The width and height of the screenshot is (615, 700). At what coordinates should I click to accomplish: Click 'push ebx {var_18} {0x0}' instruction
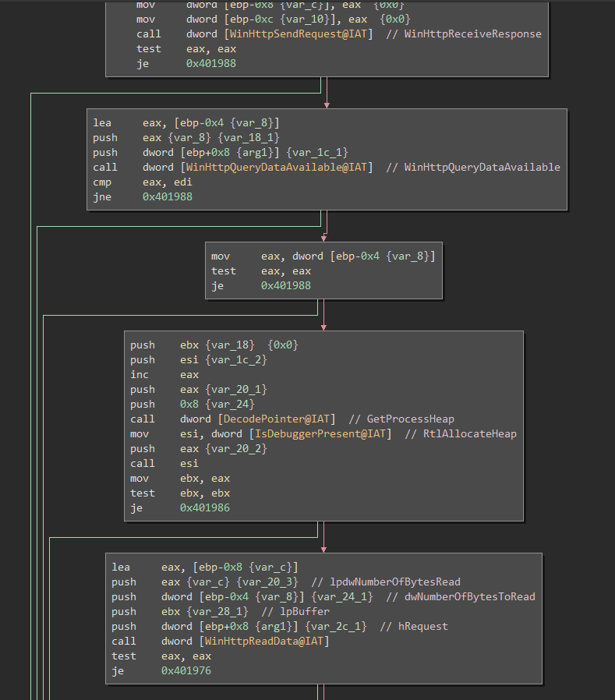pyautogui.click(x=214, y=345)
